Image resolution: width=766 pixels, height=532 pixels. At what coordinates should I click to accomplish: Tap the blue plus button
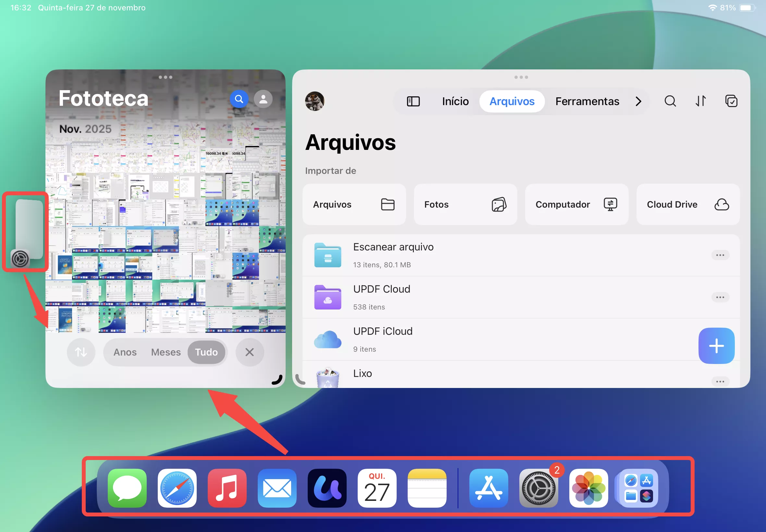tap(716, 346)
